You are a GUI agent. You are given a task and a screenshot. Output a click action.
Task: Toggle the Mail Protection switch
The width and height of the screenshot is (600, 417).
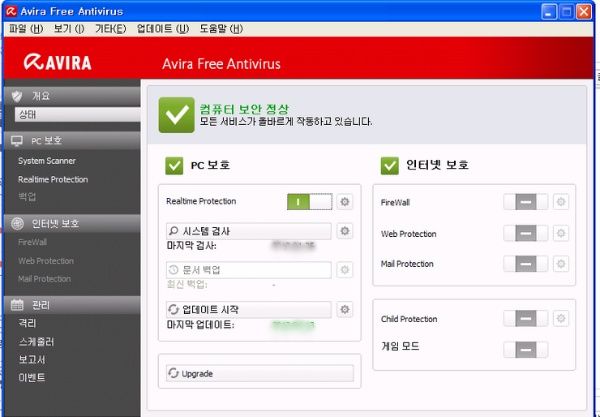click(x=525, y=264)
